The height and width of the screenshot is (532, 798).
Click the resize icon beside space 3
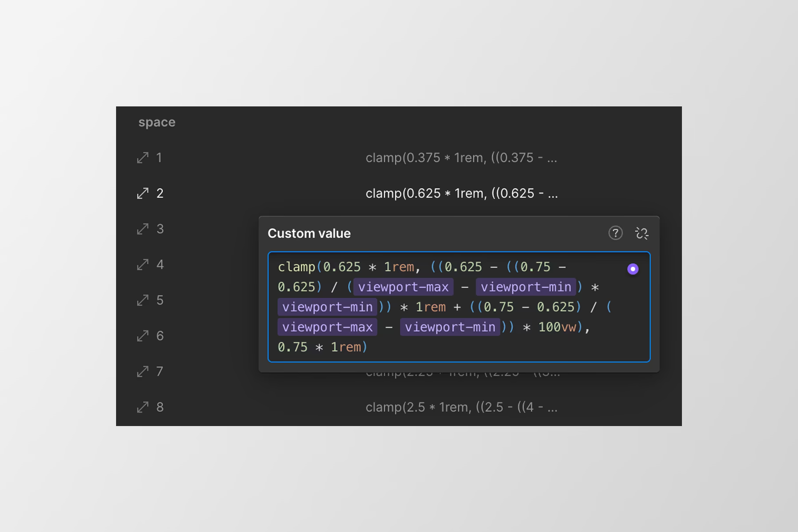tap(143, 229)
